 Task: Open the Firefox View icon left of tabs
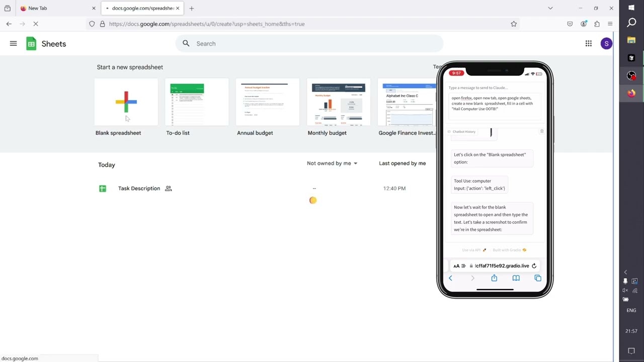(x=7, y=8)
